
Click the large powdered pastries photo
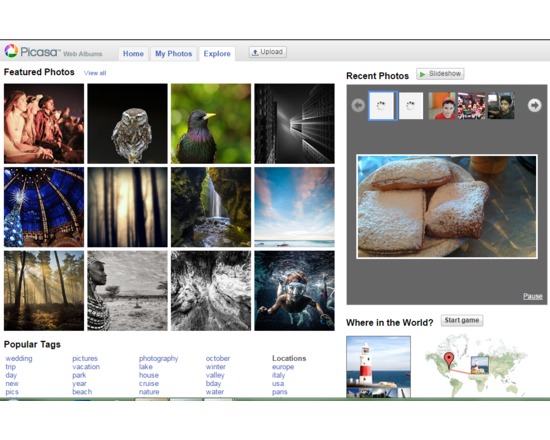[447, 207]
